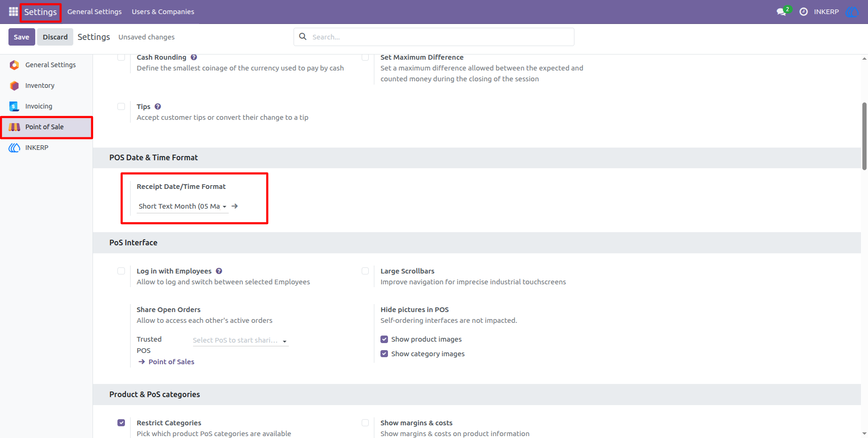Open the General Settings top menu
Screen dimensions: 868x438
coord(94,12)
